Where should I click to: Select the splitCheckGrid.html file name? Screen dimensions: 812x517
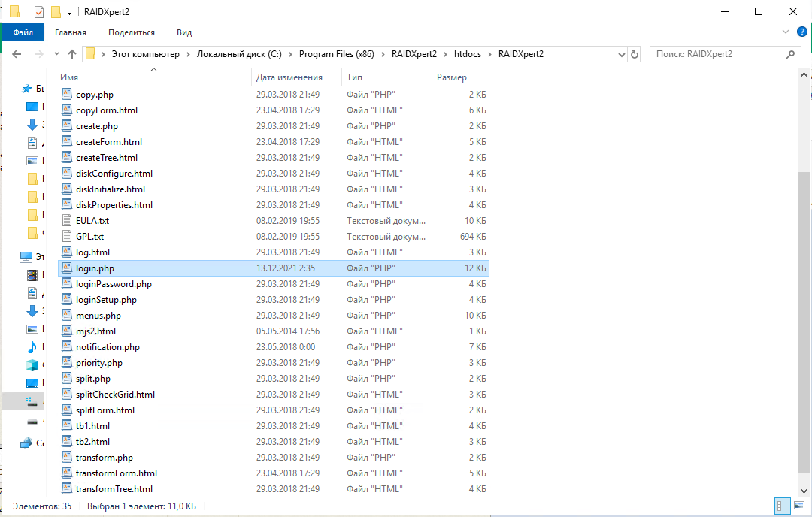tap(116, 395)
